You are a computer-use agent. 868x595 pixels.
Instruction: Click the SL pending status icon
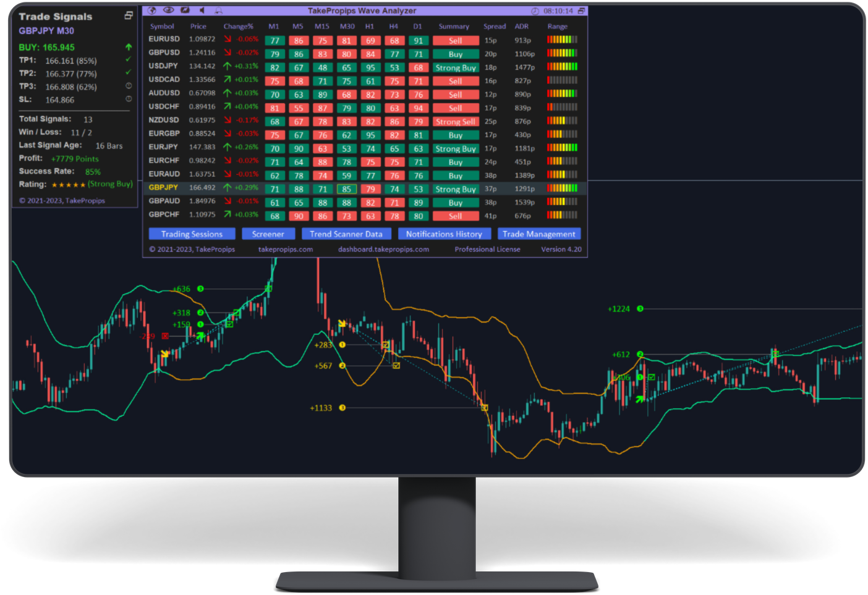[129, 99]
